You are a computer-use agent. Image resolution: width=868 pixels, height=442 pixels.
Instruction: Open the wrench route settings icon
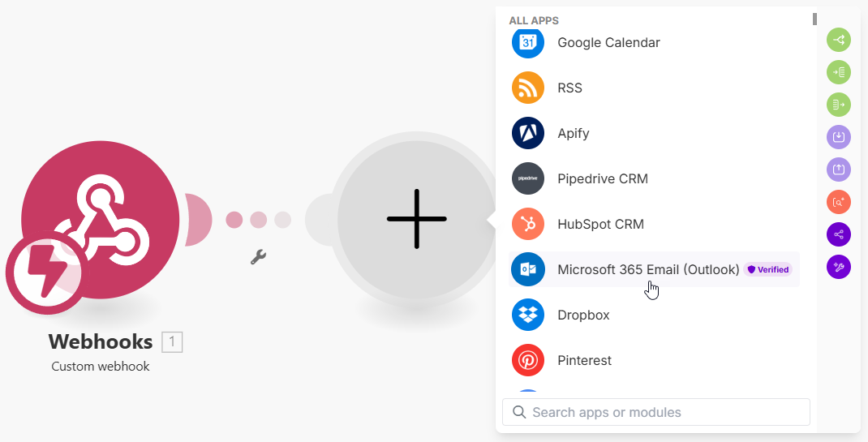tap(259, 257)
